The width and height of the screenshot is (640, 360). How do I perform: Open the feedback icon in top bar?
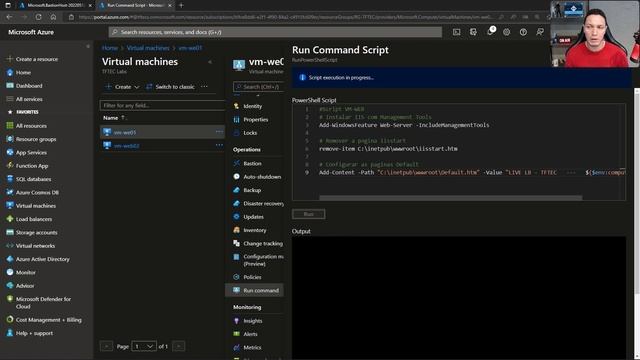point(540,32)
